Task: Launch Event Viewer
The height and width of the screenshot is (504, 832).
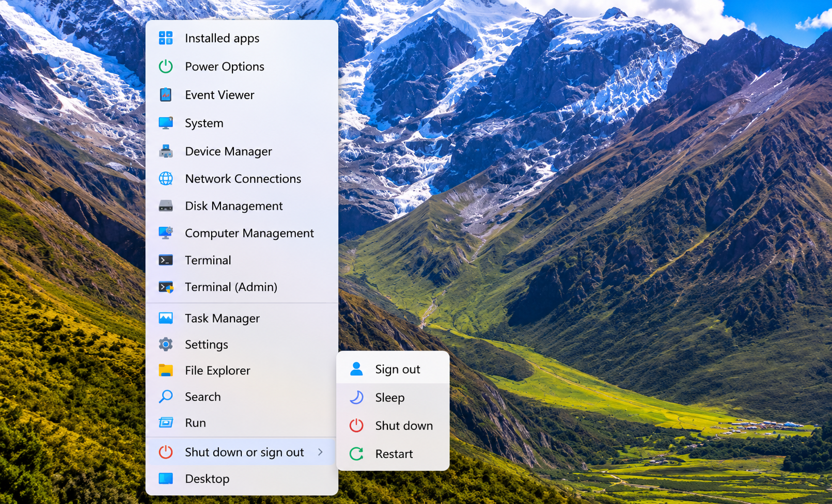Action: pos(242,94)
